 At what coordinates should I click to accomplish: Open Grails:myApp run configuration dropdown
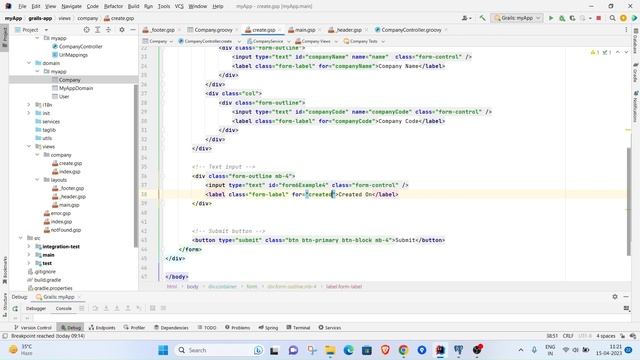click(x=517, y=18)
